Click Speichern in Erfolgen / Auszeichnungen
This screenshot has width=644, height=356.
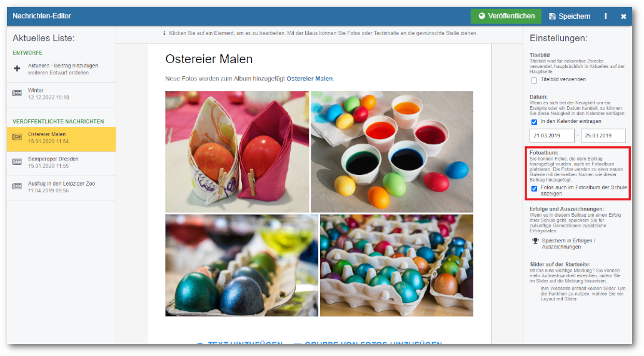pos(568,244)
